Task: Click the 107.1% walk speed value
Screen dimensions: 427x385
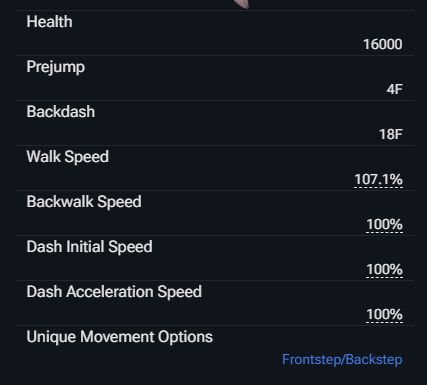Action: [x=379, y=180]
